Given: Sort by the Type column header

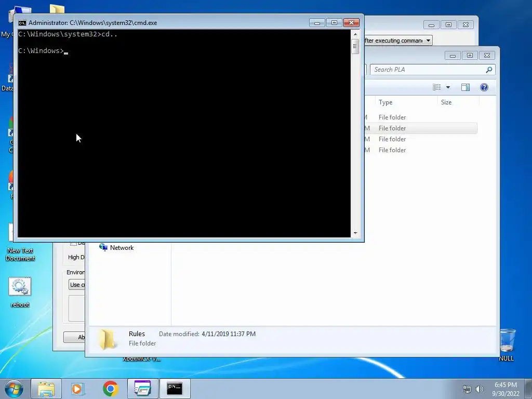Looking at the screenshot, I should click(x=406, y=102).
